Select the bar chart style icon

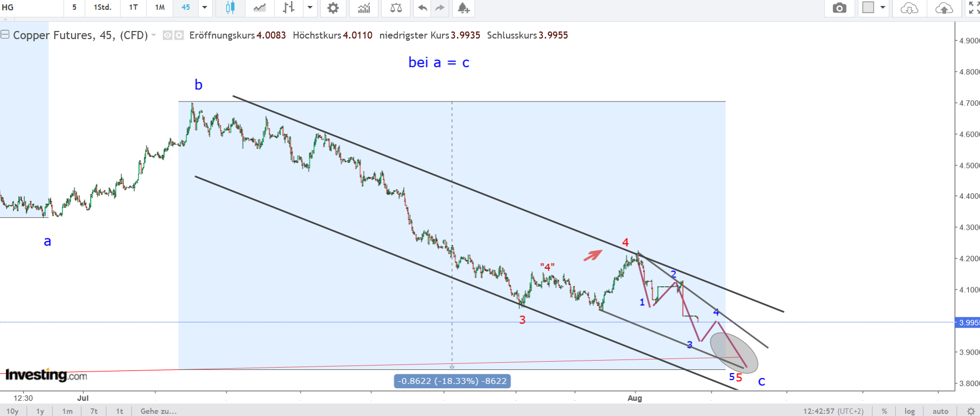(x=288, y=8)
